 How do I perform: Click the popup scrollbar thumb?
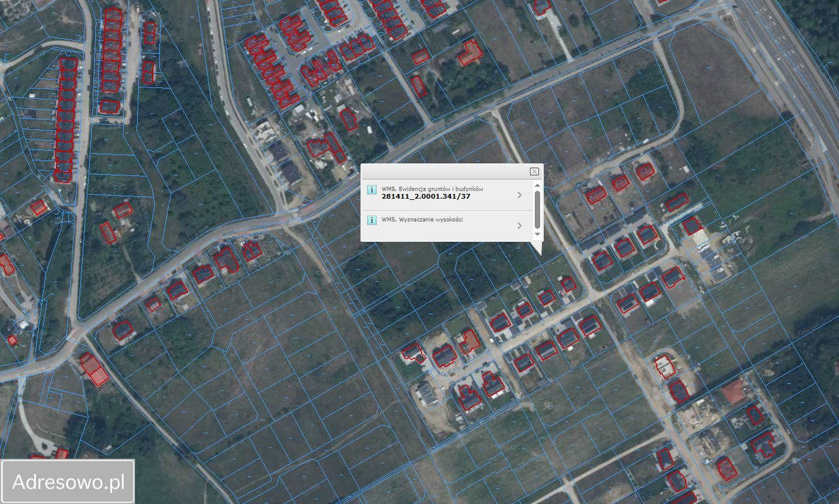pyautogui.click(x=537, y=209)
